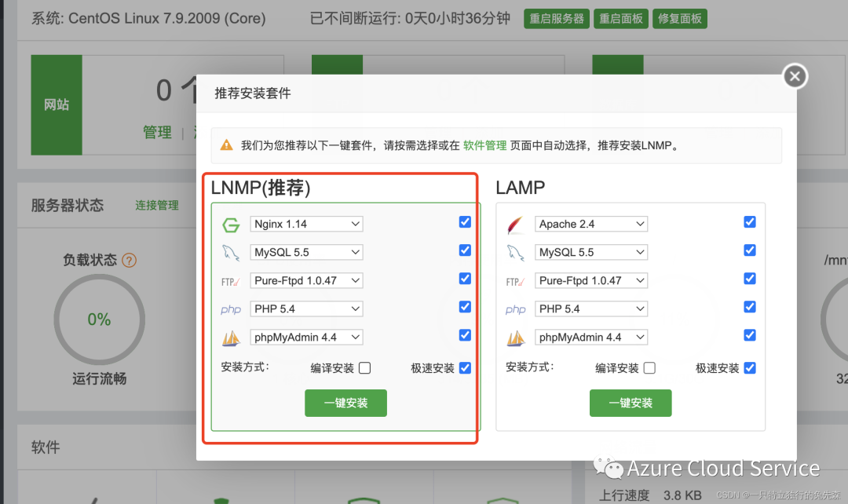Uncheck PHP 5.4 in LNMP
848x504 pixels.
point(465,307)
